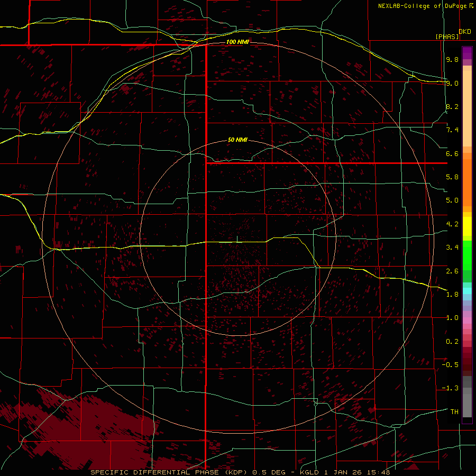Image resolution: width=476 pixels, height=476 pixels.
Task: Click the 4.2 value on the color scale
Action: pyautogui.click(x=452, y=224)
